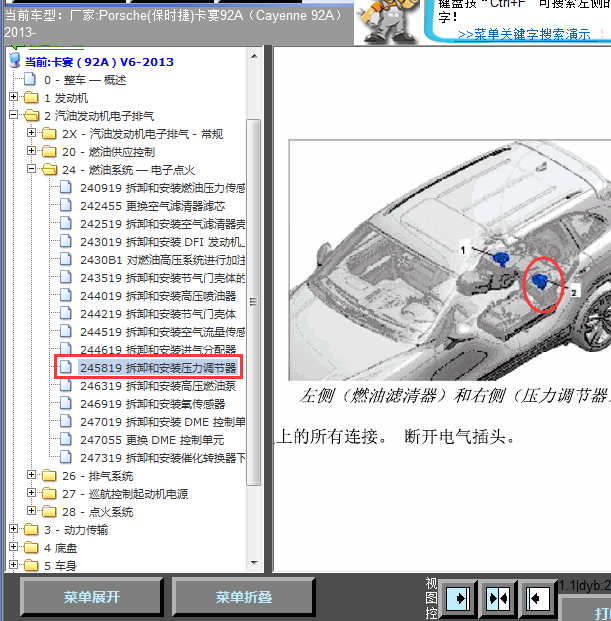
Task: Open 244519 拆卸和安装空气流量传感
Action: [x=162, y=332]
